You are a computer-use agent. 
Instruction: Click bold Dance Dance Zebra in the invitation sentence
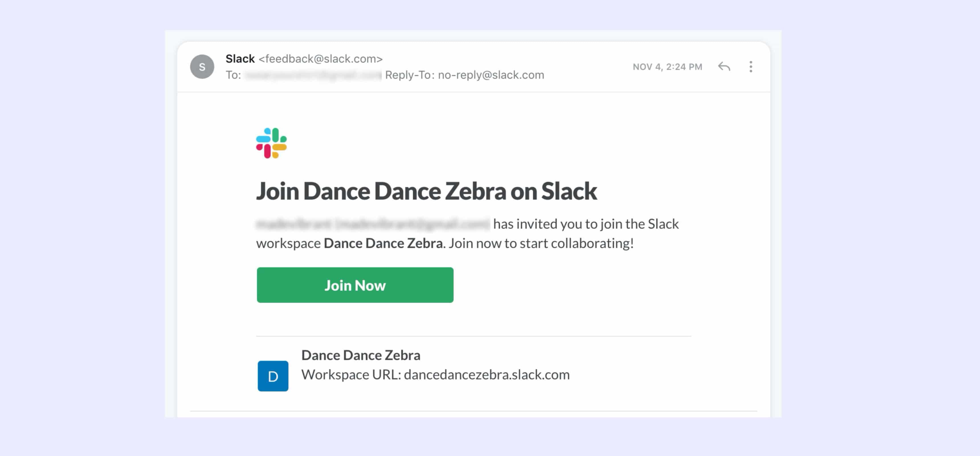coord(383,244)
